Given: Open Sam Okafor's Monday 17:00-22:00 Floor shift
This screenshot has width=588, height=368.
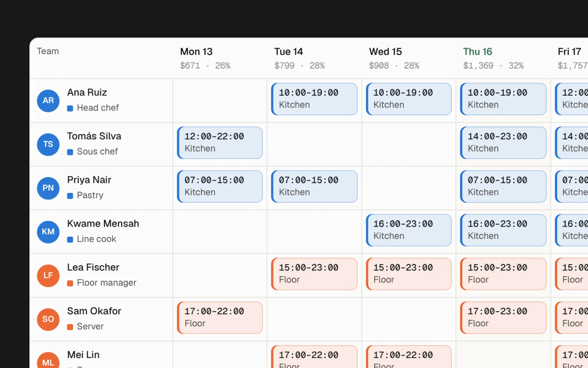Looking at the screenshot, I should [x=220, y=318].
